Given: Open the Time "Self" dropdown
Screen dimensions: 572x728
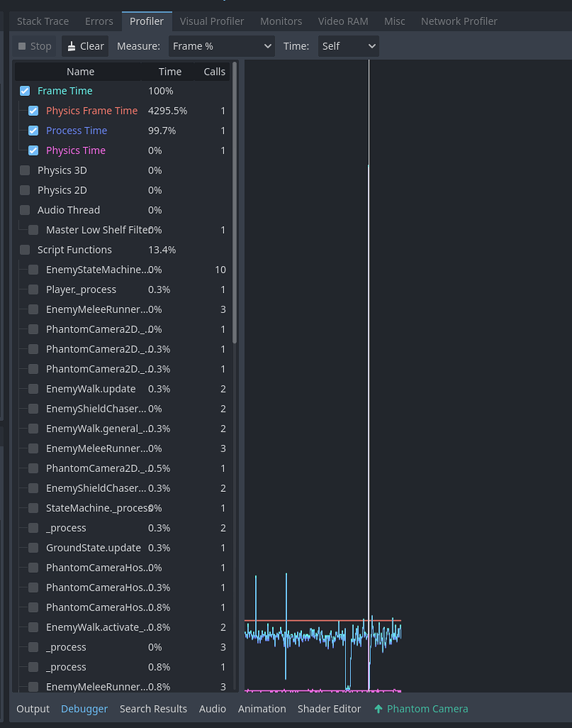Looking at the screenshot, I should 347,45.
